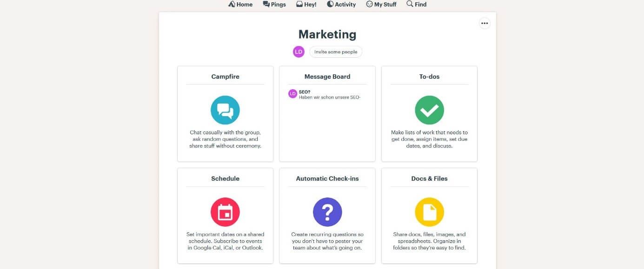Viewport: 644px width, 269px height.
Task: Open the Message Board heading
Action: pyautogui.click(x=327, y=77)
